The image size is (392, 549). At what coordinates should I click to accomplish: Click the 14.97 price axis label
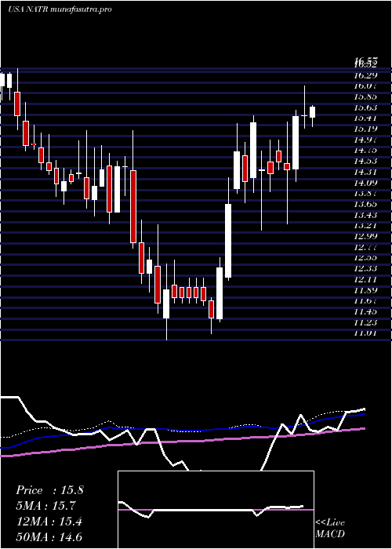(365, 140)
